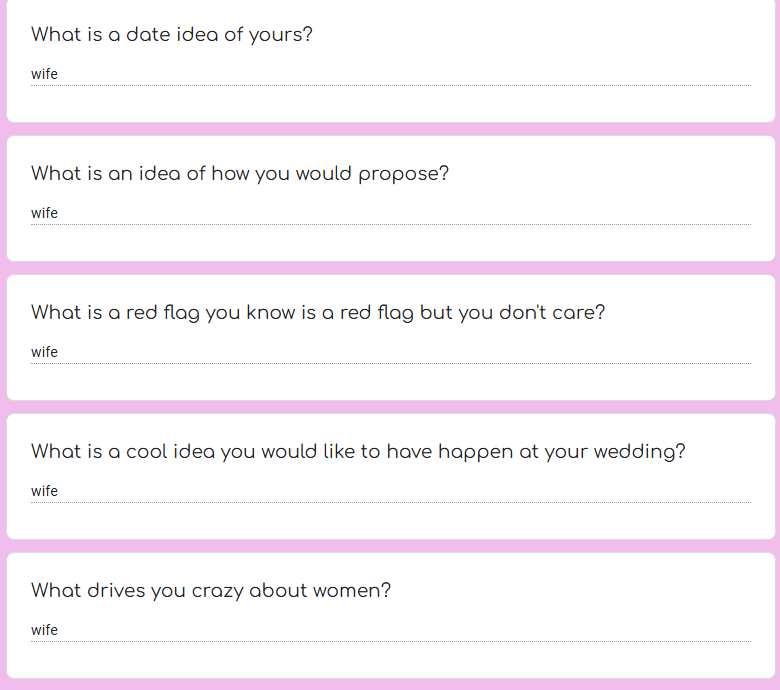Click the 'What is a date idea of yours?' heading
This screenshot has width=780, height=690.
(172, 35)
